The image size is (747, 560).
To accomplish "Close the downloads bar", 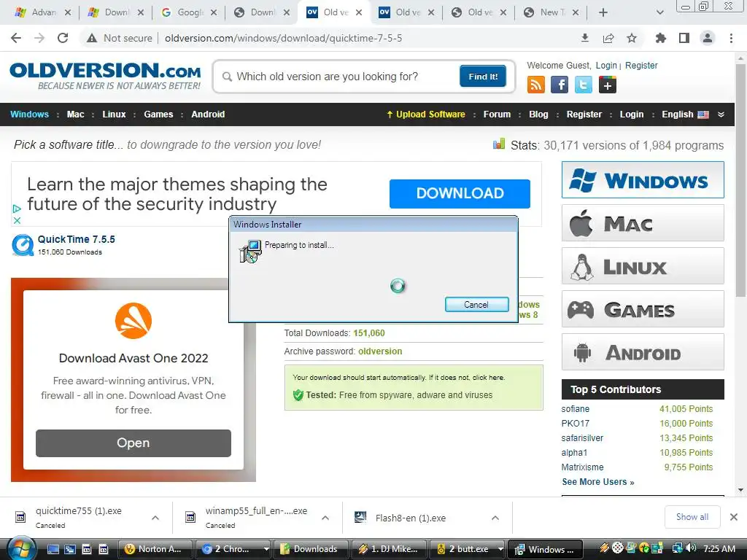I will click(x=734, y=517).
